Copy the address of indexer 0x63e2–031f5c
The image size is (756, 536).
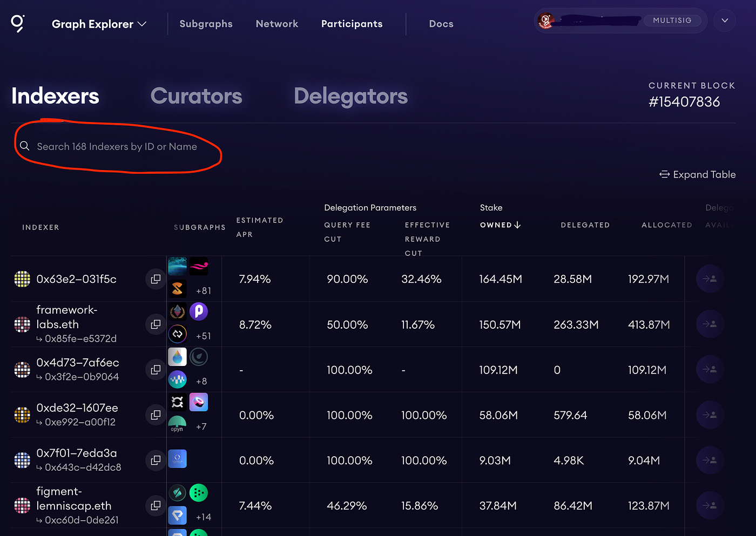point(156,279)
